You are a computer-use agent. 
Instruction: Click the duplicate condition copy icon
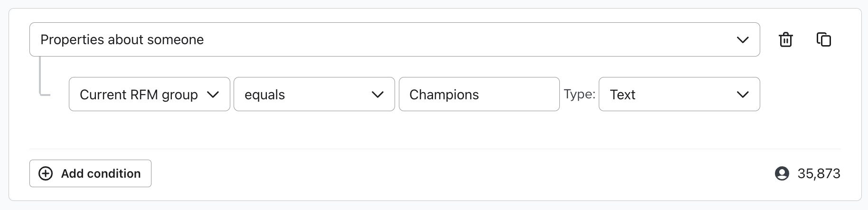(x=824, y=39)
